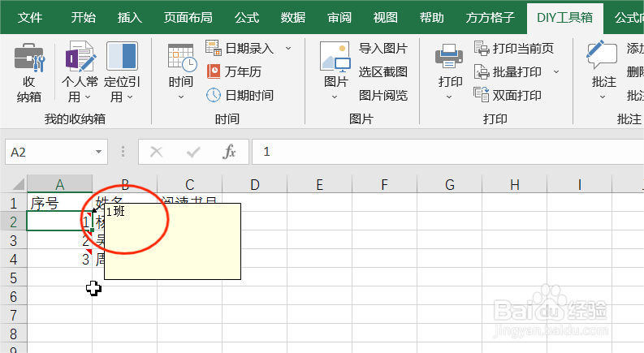Expand the 批注 dropdown arrow
This screenshot has width=644, height=353.
click(603, 97)
